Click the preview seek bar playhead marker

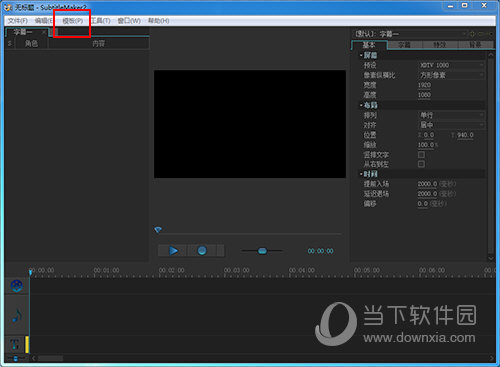158,230
